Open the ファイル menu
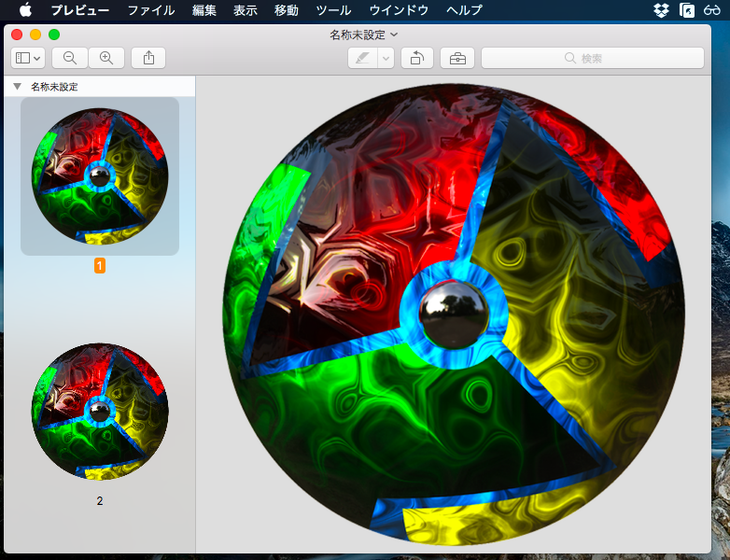730x560 pixels. [x=151, y=9]
